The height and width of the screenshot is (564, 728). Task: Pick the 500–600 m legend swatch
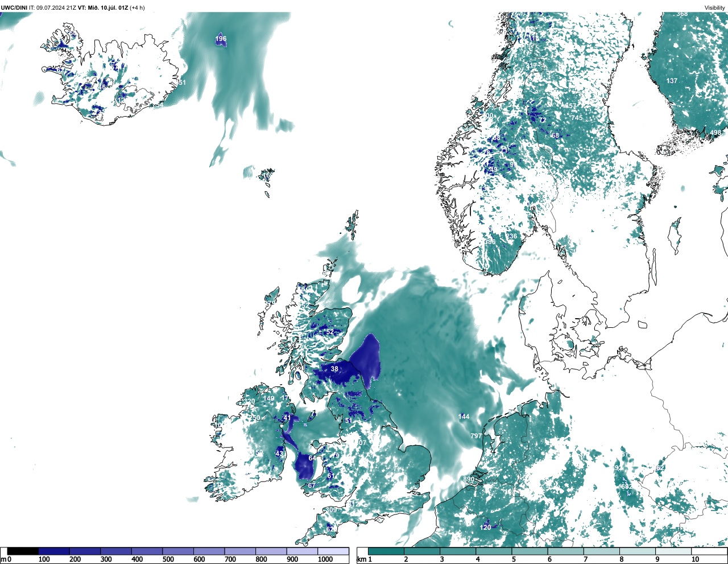(178, 551)
